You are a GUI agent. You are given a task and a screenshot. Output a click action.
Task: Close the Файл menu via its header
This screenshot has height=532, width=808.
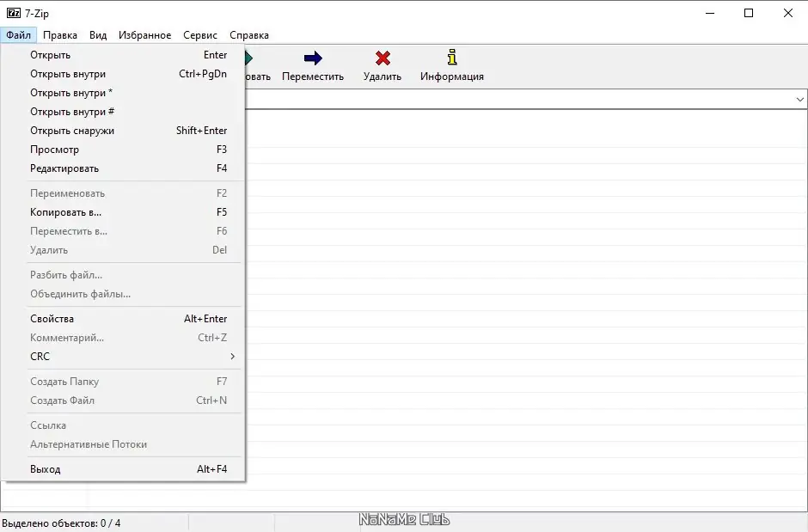(x=19, y=35)
